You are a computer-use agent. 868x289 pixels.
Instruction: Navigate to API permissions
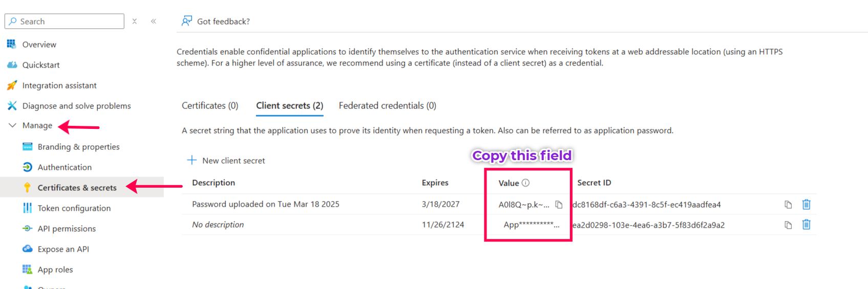coord(67,229)
